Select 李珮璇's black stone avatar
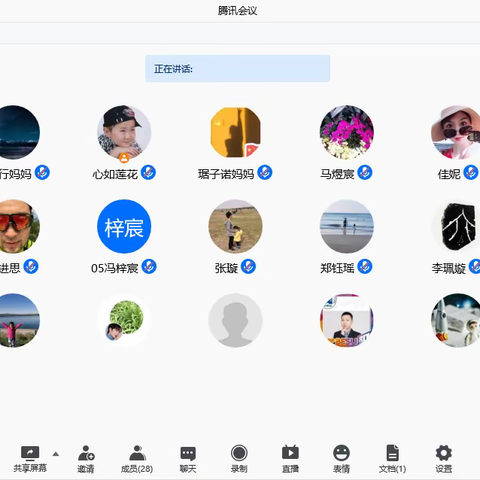This screenshot has height=480, width=480. (458, 227)
